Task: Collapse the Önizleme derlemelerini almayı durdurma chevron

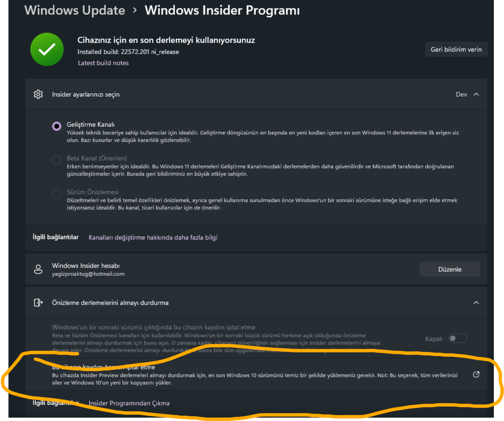Action: pyautogui.click(x=476, y=302)
